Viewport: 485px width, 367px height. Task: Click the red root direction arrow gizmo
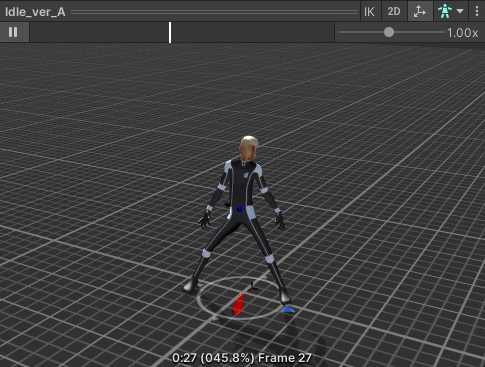coord(239,304)
